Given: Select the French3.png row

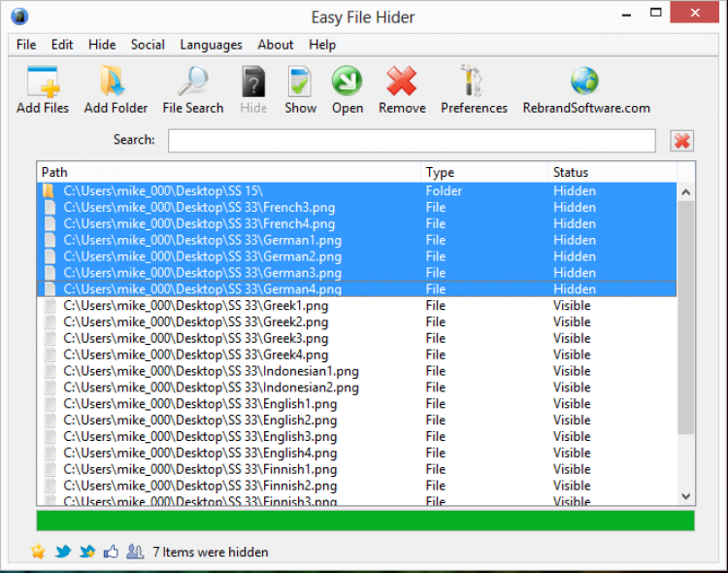Looking at the screenshot, I should point(356,207).
